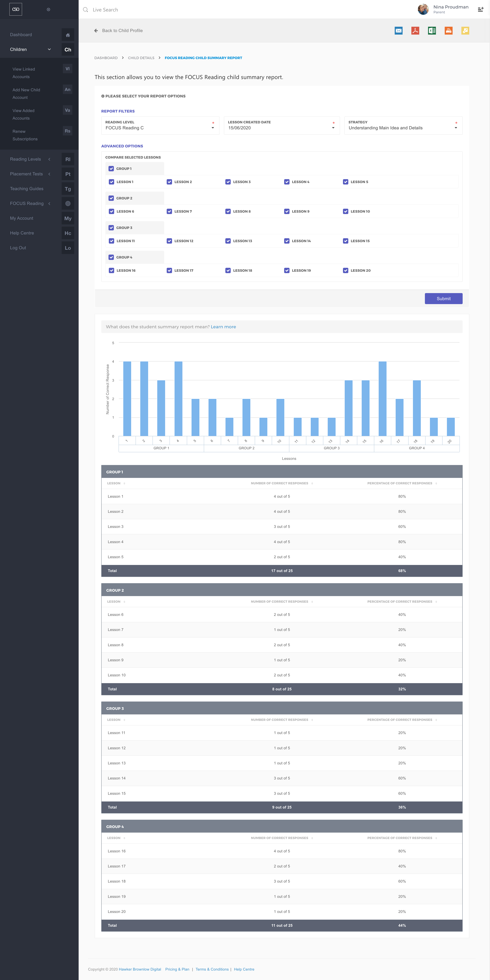Screen dimensions: 490x980
Task: Expand the Reading Levels chevron
Action: click(49, 159)
